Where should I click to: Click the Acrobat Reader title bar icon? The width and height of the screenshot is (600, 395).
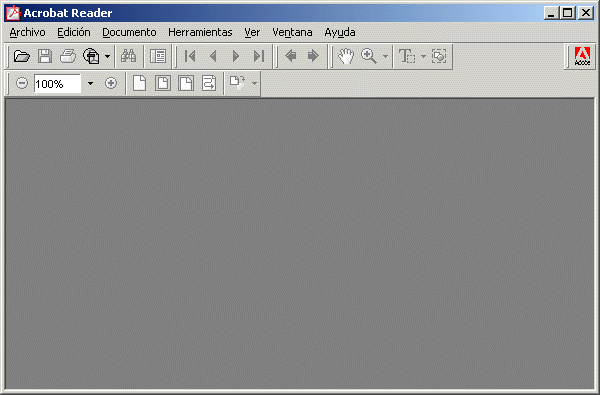[13, 13]
